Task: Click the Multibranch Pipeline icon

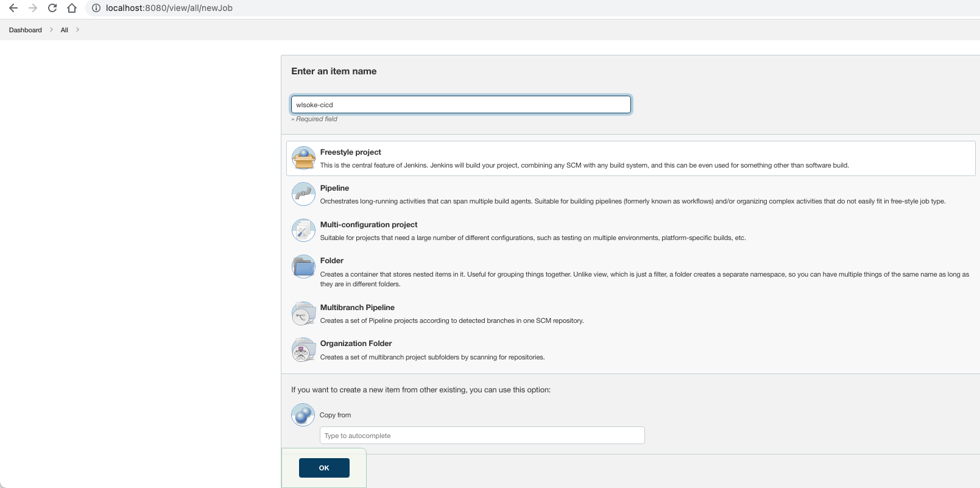Action: click(x=303, y=314)
